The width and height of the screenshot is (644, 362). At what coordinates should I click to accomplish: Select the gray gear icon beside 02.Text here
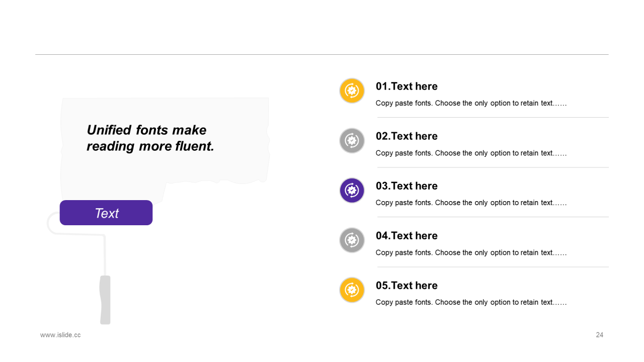tap(352, 141)
